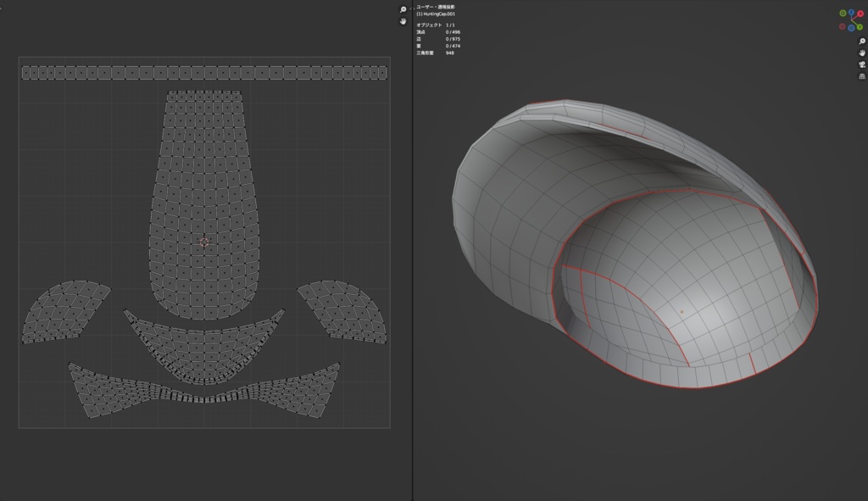Click the ユーザー・透視投影 view label
Screen dimensions: 868x501
tap(436, 7)
